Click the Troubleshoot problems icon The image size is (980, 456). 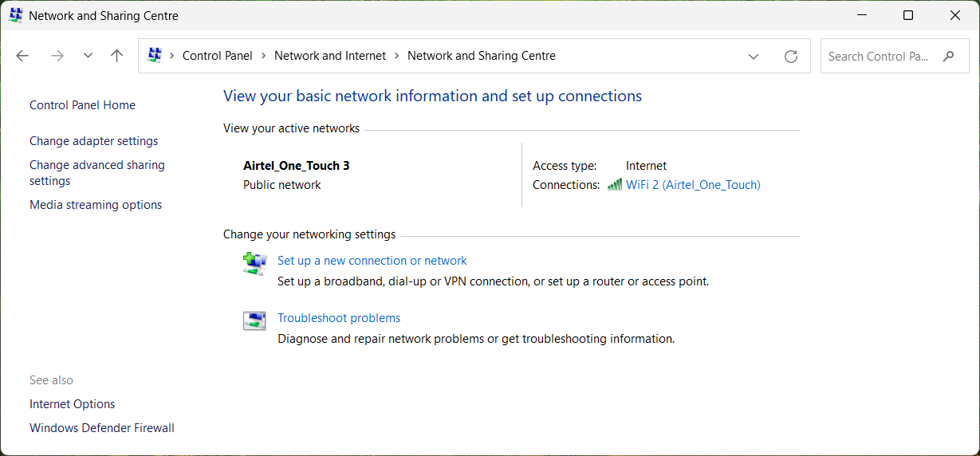coord(254,320)
